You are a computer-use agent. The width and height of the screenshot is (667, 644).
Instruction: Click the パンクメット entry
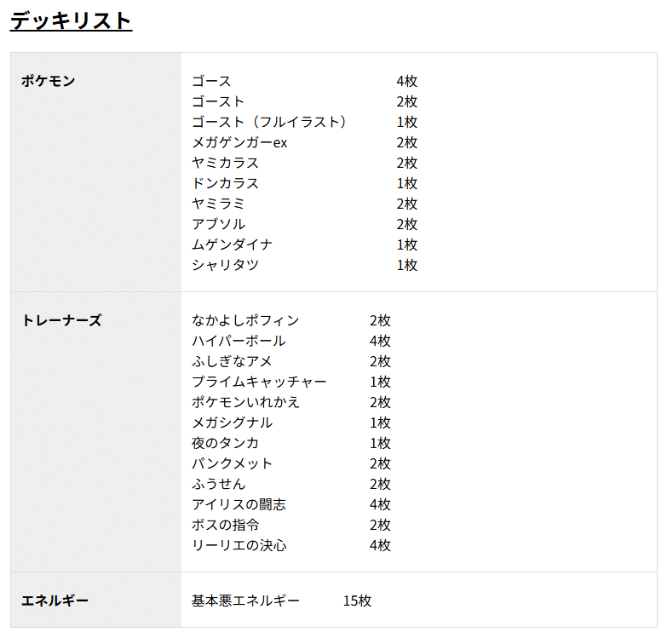(x=232, y=463)
